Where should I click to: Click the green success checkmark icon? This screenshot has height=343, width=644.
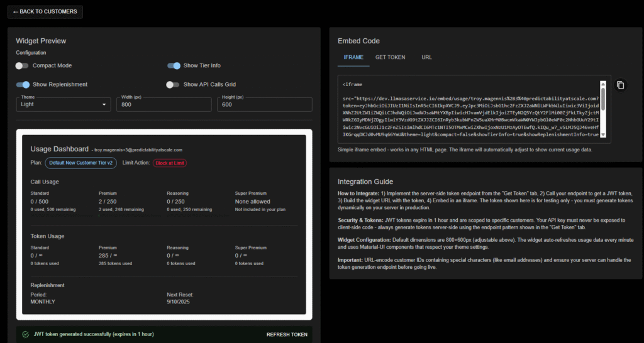tap(25, 334)
